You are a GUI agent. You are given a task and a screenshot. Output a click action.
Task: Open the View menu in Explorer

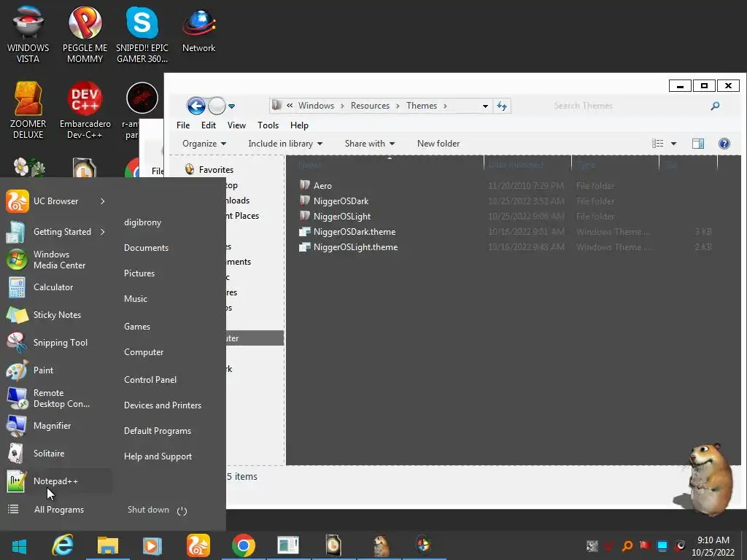click(236, 125)
